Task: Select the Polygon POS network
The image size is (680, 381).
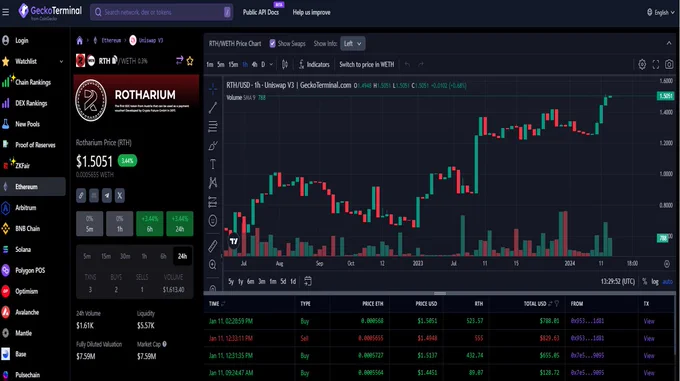Action: (x=30, y=270)
